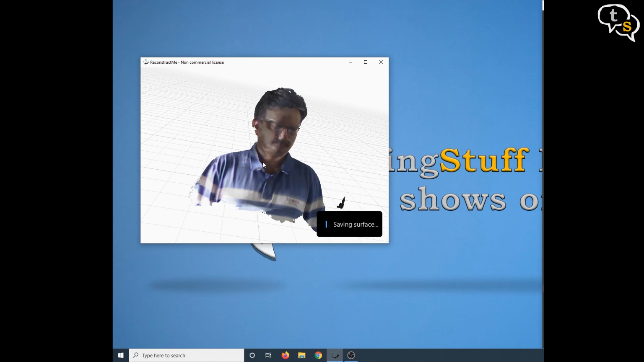
Task: Click the Saving surface notification
Action: [x=350, y=224]
